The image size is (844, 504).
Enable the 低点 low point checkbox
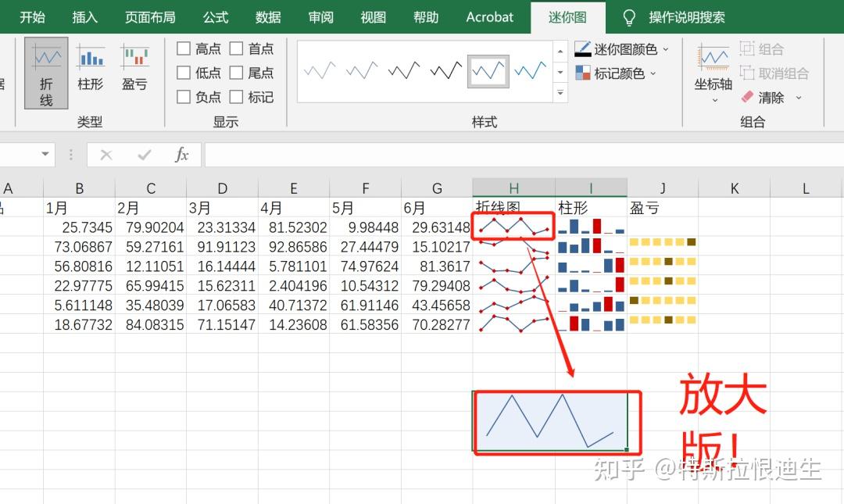coord(184,73)
